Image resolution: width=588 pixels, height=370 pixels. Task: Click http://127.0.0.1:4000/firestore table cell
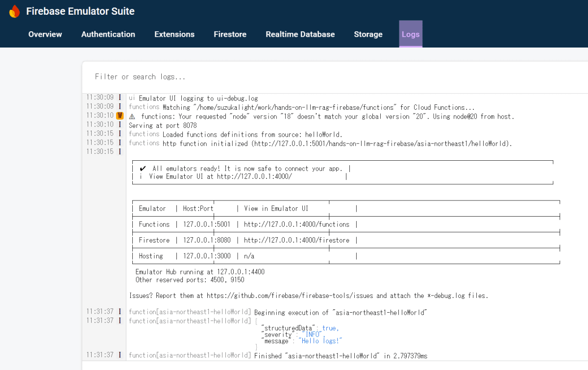(x=297, y=240)
